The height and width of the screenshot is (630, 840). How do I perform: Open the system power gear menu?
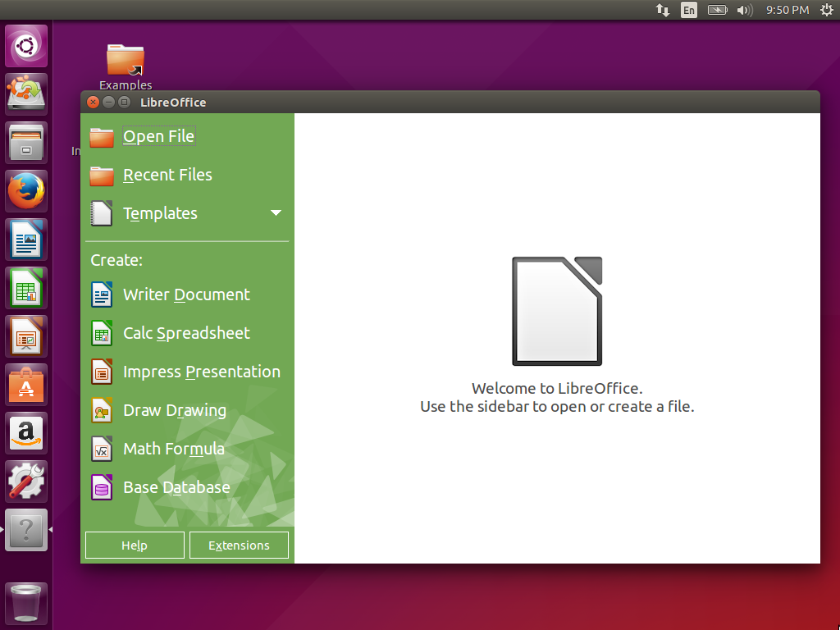pos(827,10)
